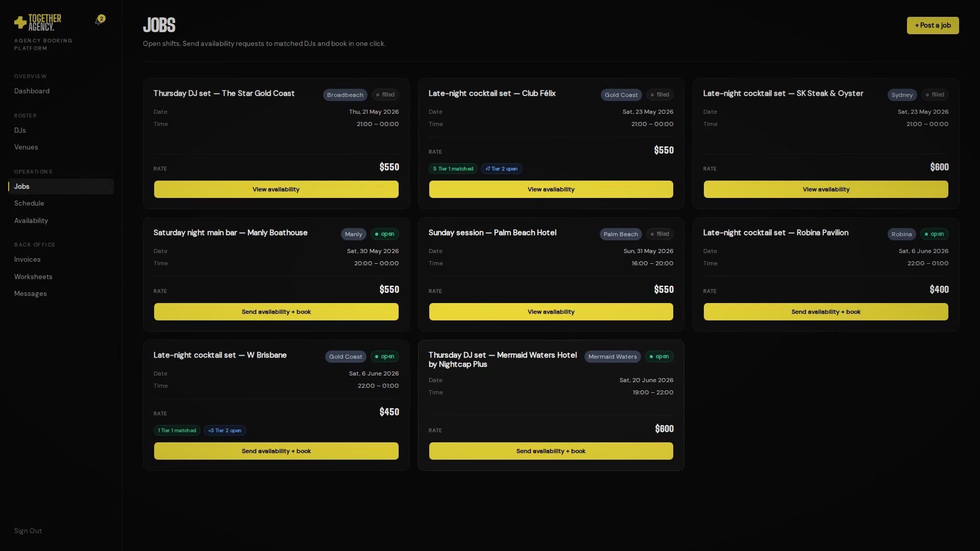Open the Venues page
Viewport: 980px width, 551px height.
26,147
